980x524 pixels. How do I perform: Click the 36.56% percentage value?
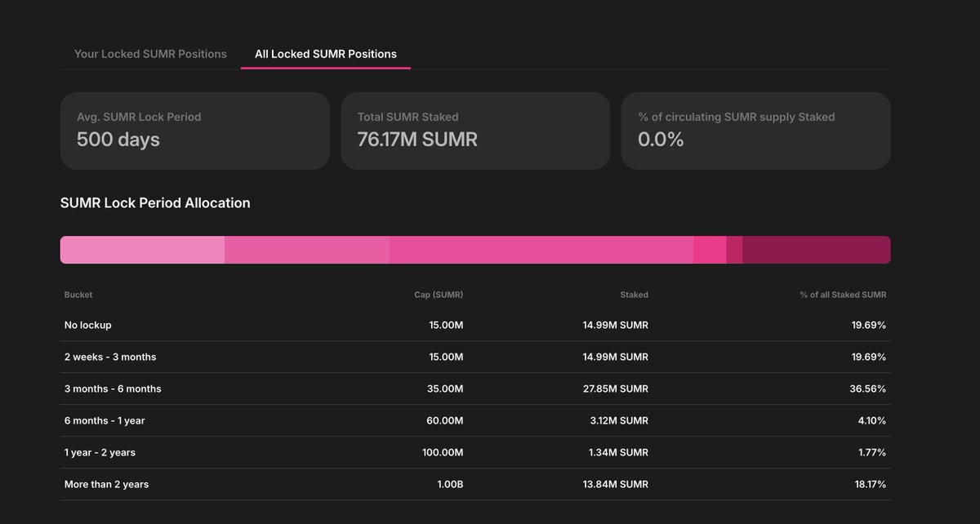pyautogui.click(x=868, y=389)
